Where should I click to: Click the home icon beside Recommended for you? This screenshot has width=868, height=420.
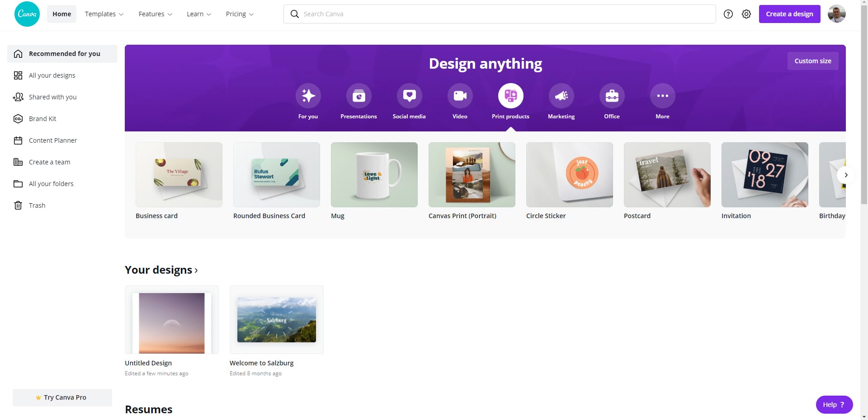coord(18,54)
